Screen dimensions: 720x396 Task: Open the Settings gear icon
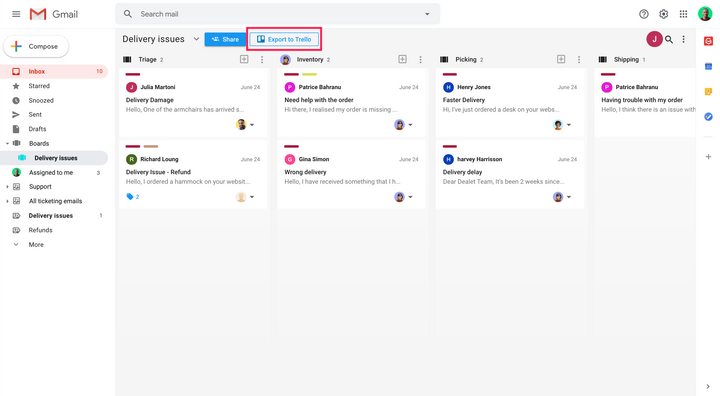point(664,14)
